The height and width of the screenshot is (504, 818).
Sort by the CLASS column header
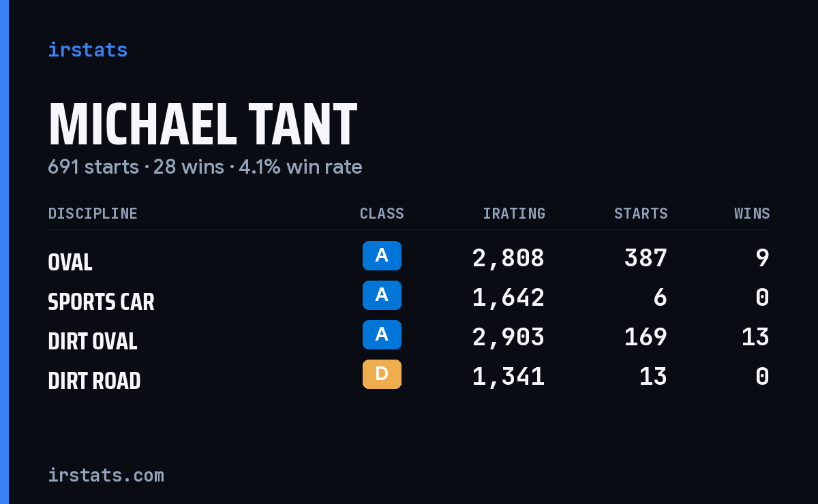click(x=382, y=213)
